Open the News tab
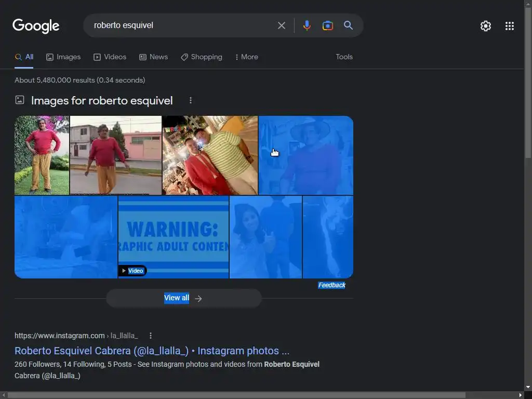This screenshot has height=399, width=532. 153,57
